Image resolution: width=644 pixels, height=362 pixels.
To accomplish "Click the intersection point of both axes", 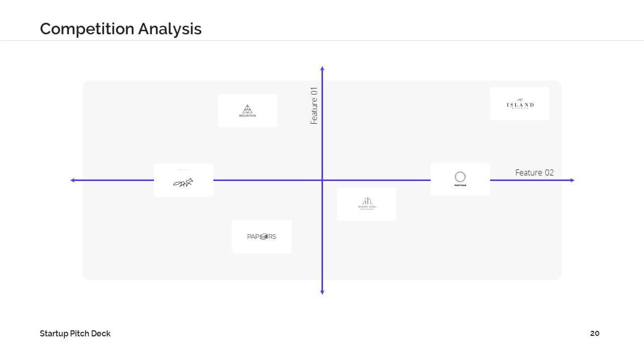I will pyautogui.click(x=322, y=180).
